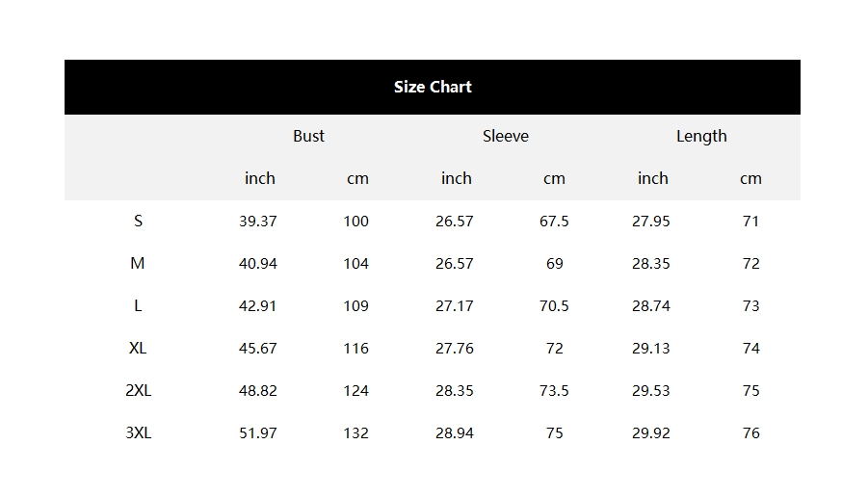Click the 73.5 sleeve cm cell

click(x=554, y=391)
